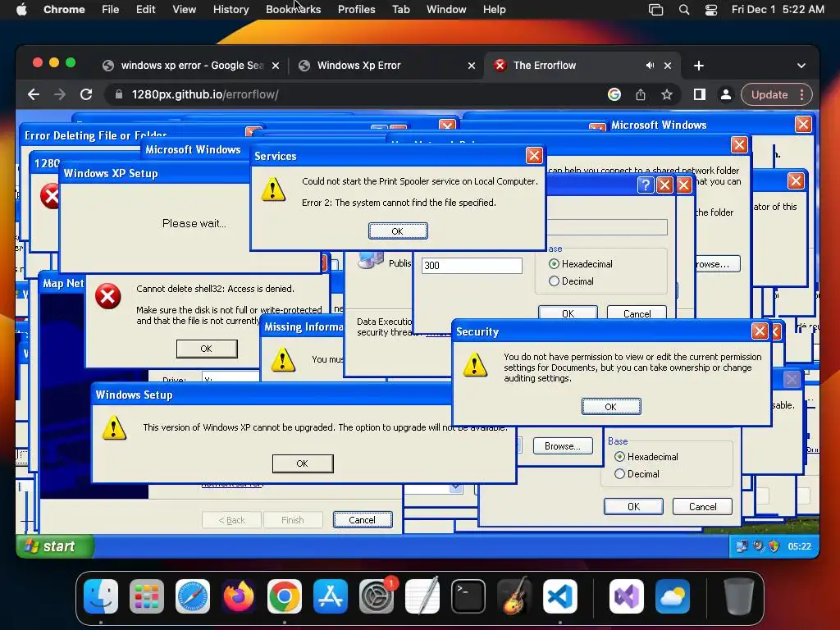Click Cancel below the 300 value field
The image size is (840, 630).
click(x=637, y=313)
